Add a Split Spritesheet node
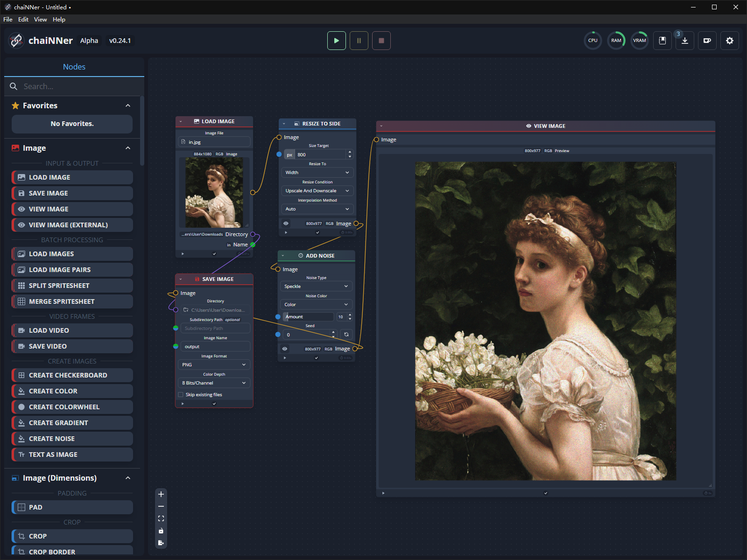 (72, 286)
